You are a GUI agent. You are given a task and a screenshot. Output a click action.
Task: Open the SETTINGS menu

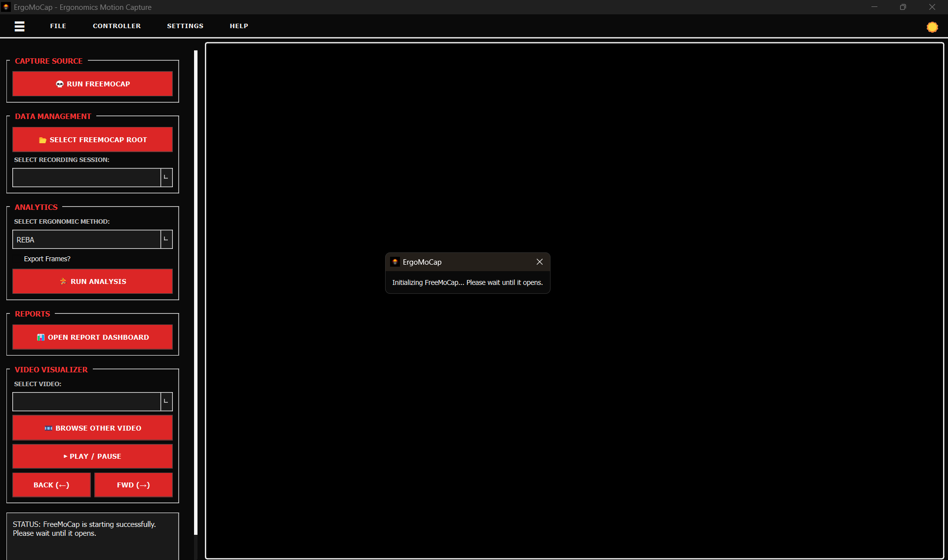(x=185, y=26)
